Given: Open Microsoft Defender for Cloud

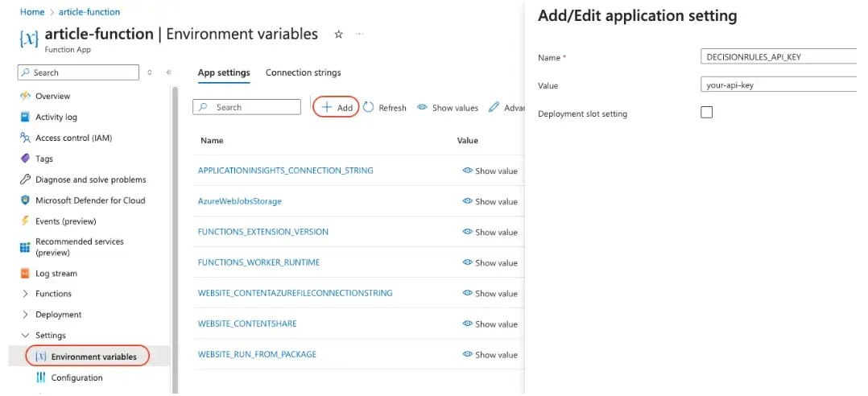Looking at the screenshot, I should coord(82,200).
